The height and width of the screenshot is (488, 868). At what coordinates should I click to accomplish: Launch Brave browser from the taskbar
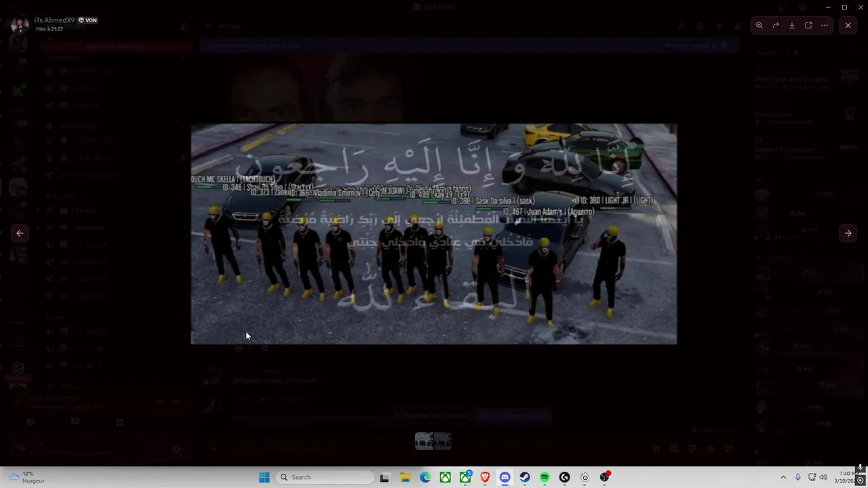[485, 477]
